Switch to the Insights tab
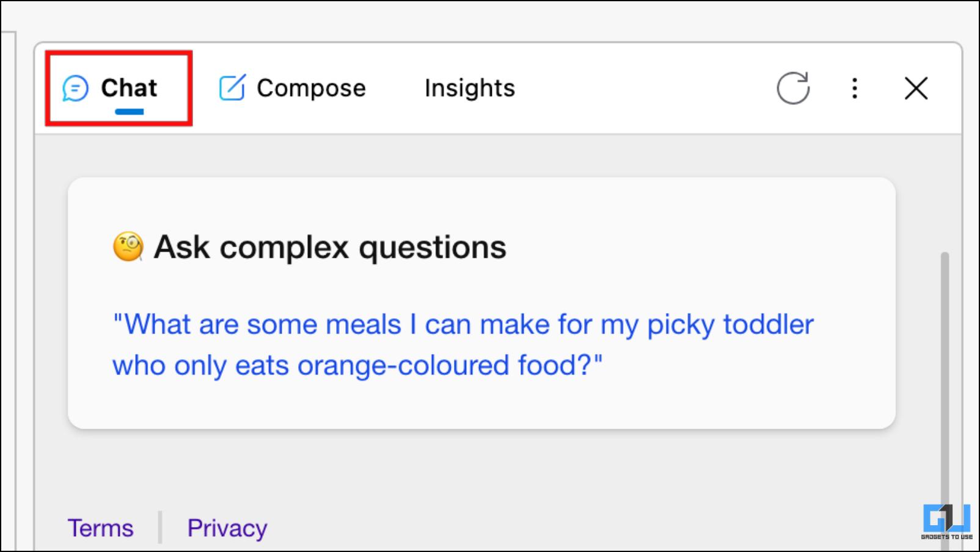The width and height of the screenshot is (980, 552). point(470,88)
